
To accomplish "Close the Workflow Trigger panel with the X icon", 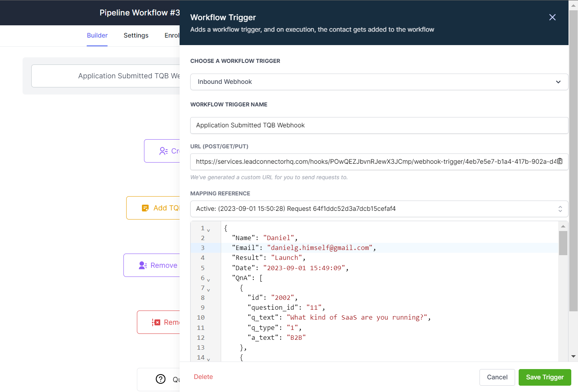I will click(x=552, y=17).
